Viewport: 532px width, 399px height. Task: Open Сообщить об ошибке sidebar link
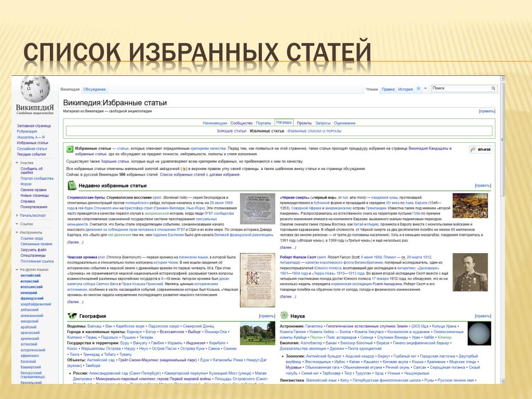coord(32,170)
